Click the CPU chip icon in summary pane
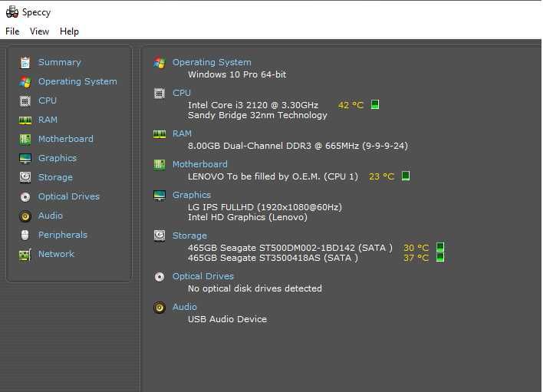This screenshot has width=543, height=392. [160, 93]
